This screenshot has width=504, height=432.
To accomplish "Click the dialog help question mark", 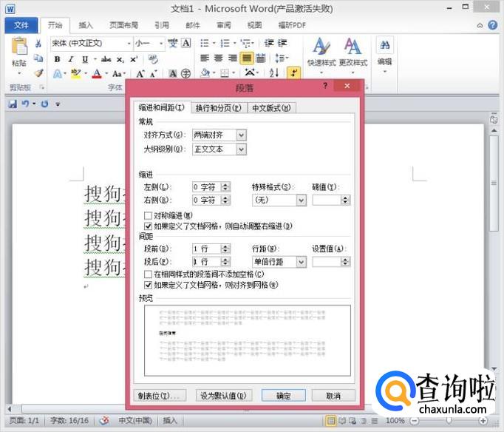I will click(x=325, y=86).
